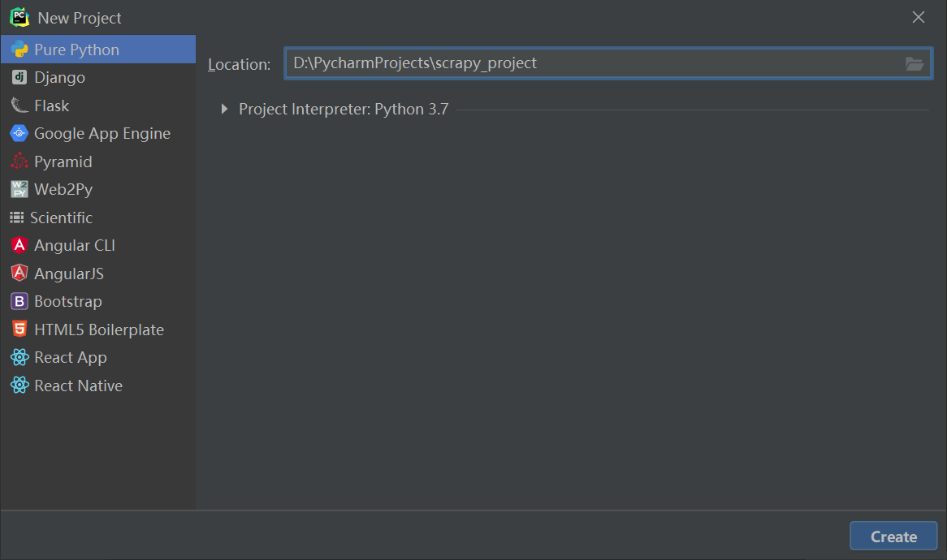Click the Pure Python icon
The height and width of the screenshot is (560, 947).
(x=19, y=50)
